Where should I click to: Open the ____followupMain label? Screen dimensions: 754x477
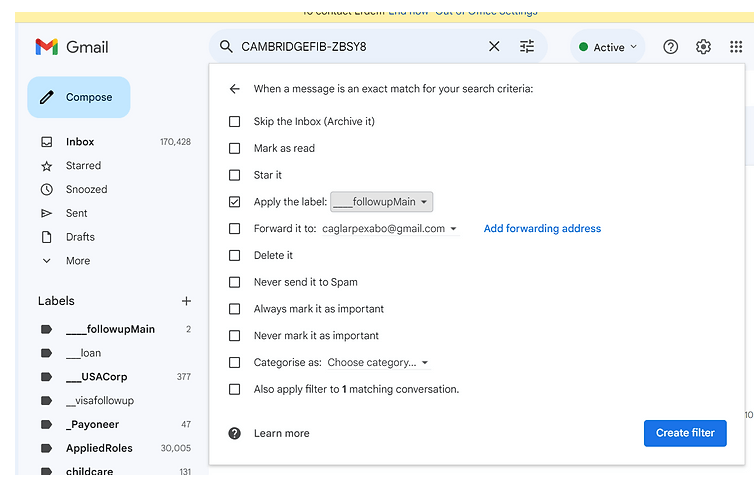pos(110,329)
